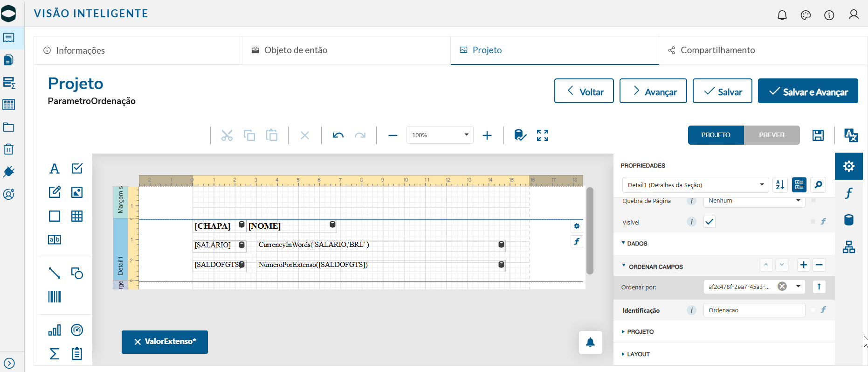This screenshot has height=372, width=868.
Task: Open the Report Explorer hierarchy icon
Action: click(849, 247)
